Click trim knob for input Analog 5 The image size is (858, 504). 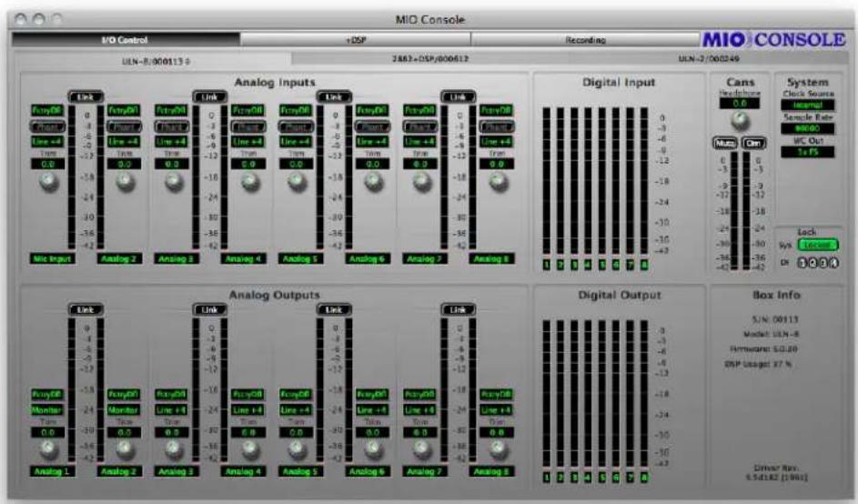(x=298, y=181)
